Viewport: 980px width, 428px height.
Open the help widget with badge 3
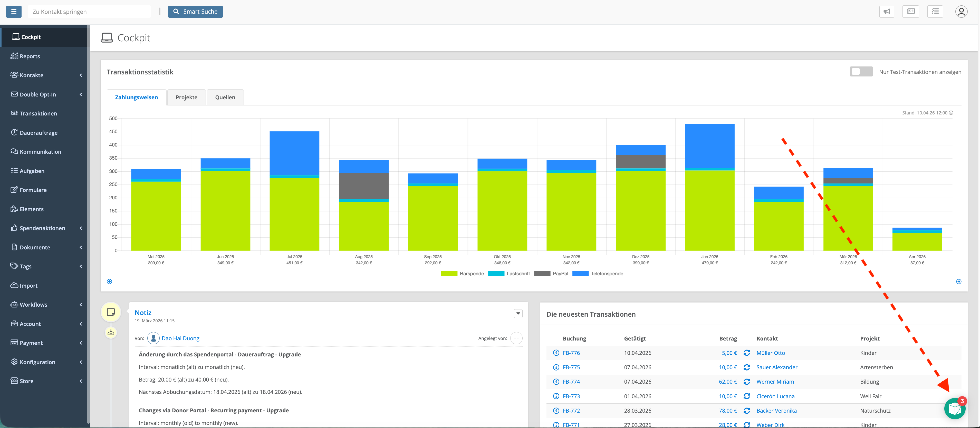pos(955,408)
